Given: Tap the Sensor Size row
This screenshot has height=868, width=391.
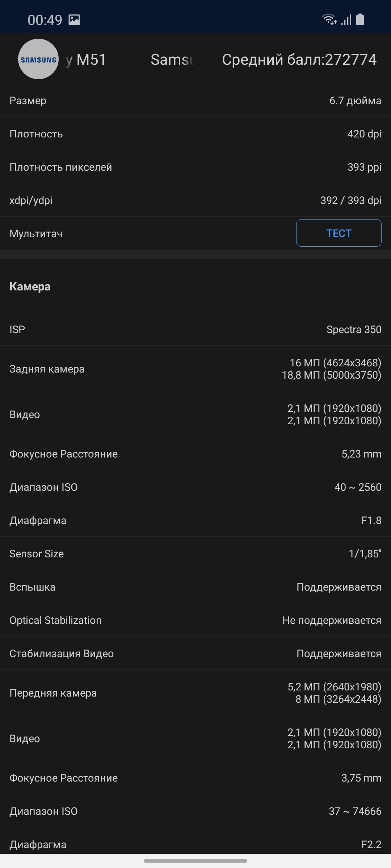Looking at the screenshot, I should click(x=195, y=554).
